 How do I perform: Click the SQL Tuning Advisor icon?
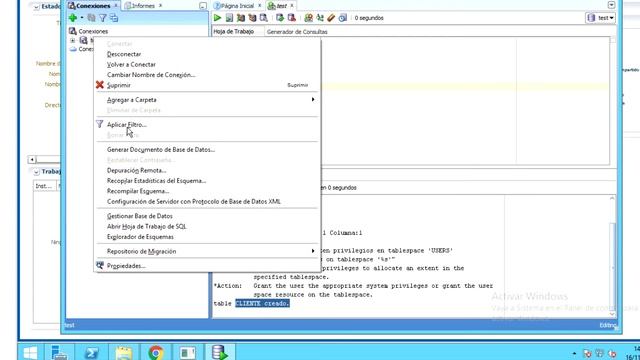[264, 18]
